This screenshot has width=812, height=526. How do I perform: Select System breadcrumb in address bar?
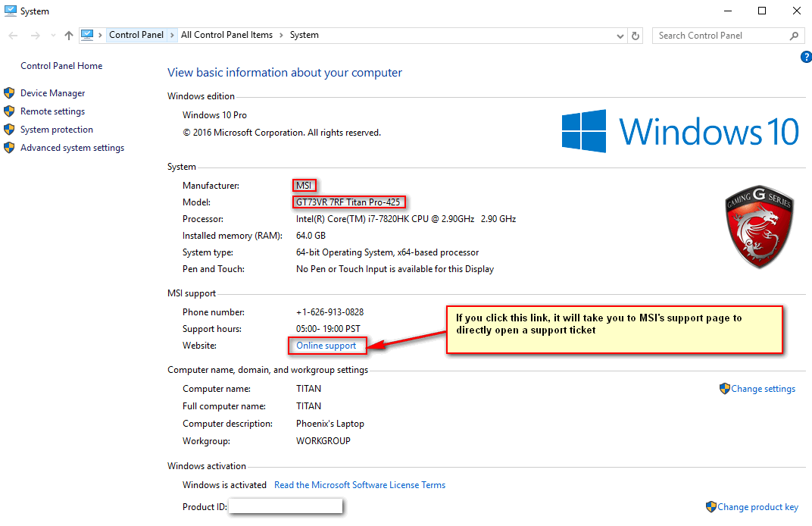click(x=304, y=35)
